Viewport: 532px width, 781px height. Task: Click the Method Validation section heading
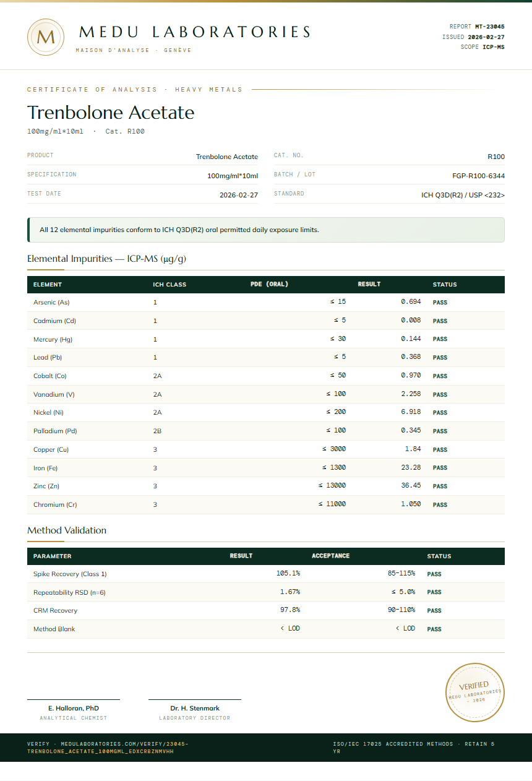(x=67, y=530)
